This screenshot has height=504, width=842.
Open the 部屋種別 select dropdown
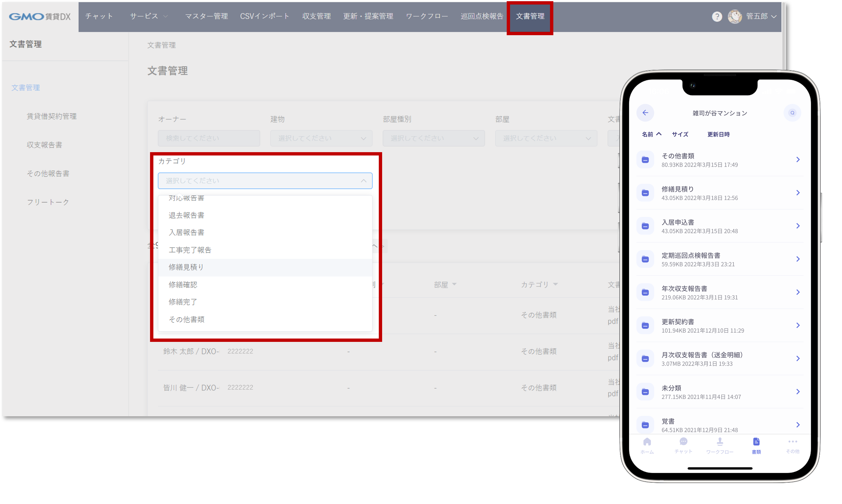click(x=433, y=138)
